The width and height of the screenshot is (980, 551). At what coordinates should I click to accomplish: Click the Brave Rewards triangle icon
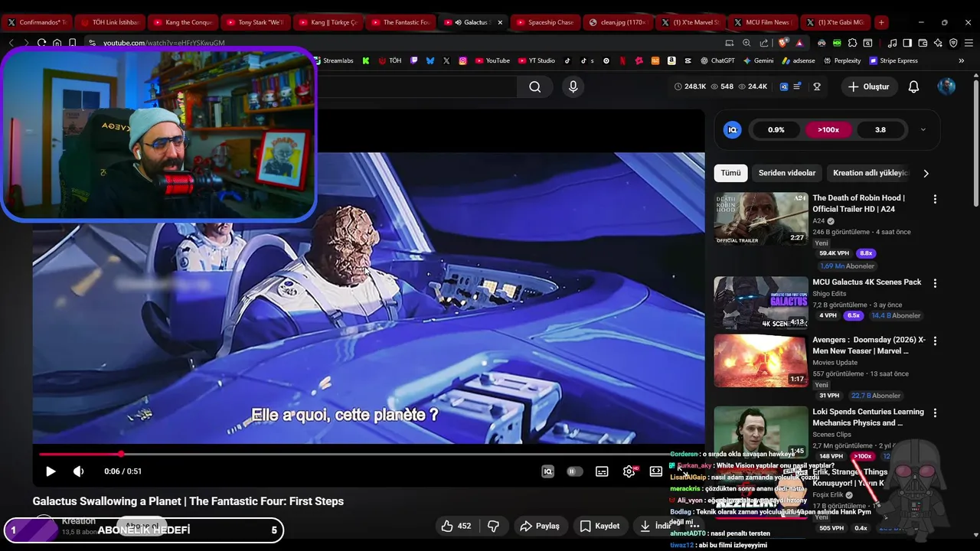[x=799, y=43]
